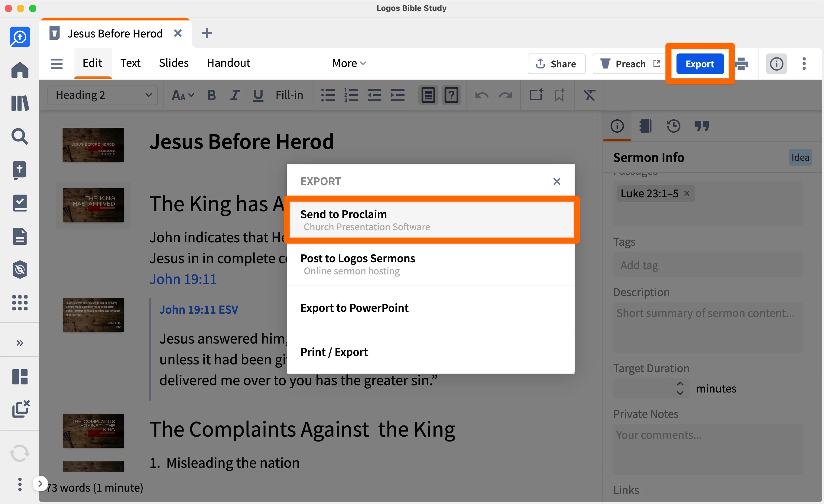Viewport: 824px width, 504px height.
Task: Open the Heading 2 style dropdown
Action: point(102,95)
